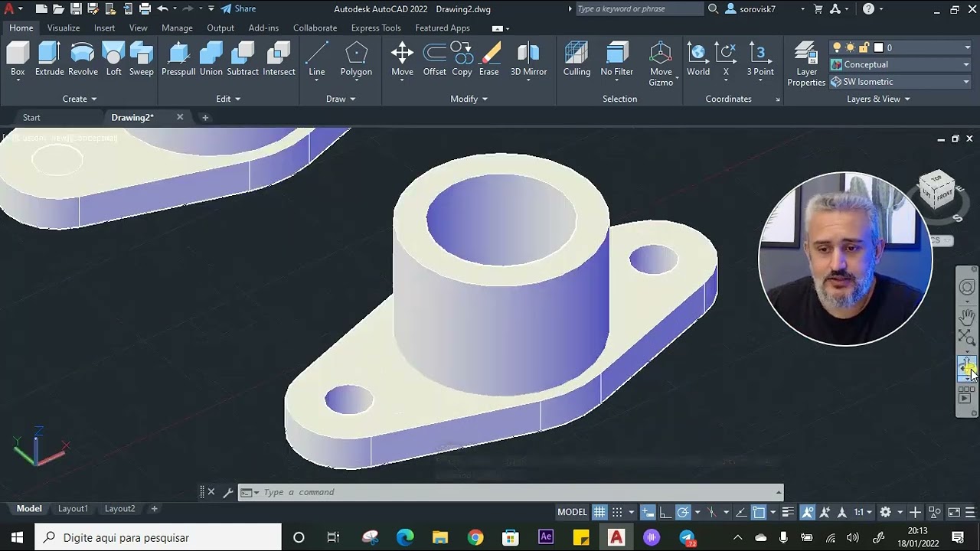Add a new drawing tab with plus
Image resolution: width=980 pixels, height=551 pixels.
pyautogui.click(x=204, y=117)
